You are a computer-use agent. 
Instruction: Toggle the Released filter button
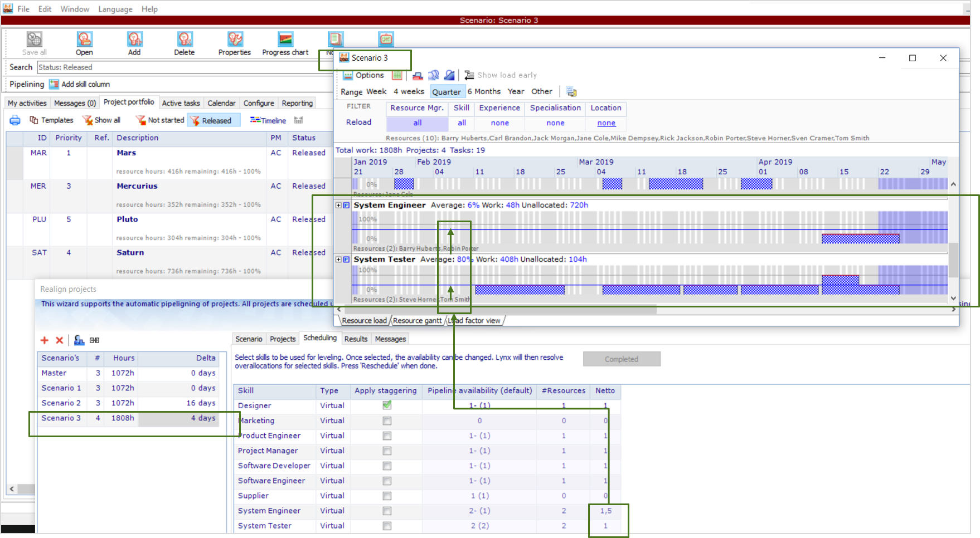[214, 120]
